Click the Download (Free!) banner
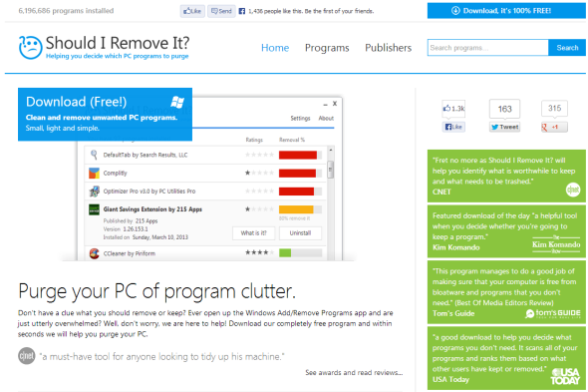Image resolution: width=588 pixels, height=392 pixels. tap(105, 114)
